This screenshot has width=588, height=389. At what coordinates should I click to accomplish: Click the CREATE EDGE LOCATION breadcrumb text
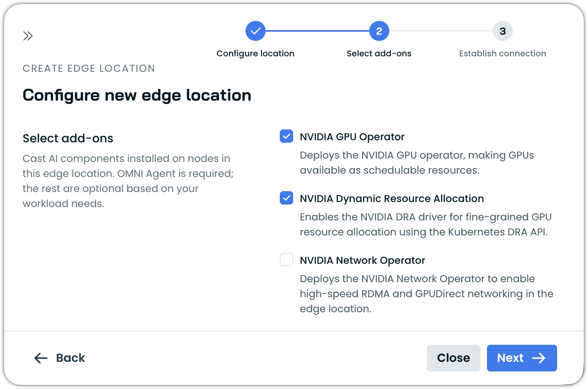[x=89, y=68]
